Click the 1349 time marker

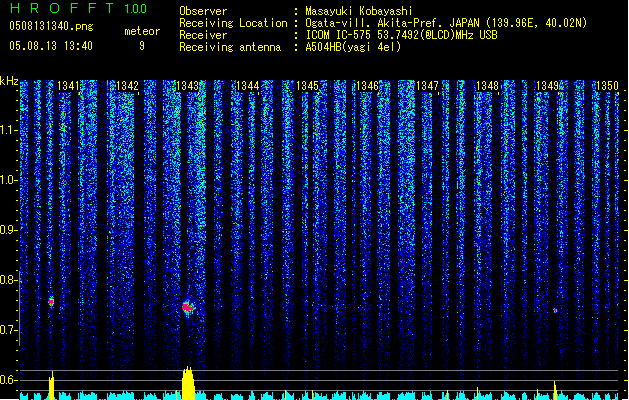coord(548,86)
